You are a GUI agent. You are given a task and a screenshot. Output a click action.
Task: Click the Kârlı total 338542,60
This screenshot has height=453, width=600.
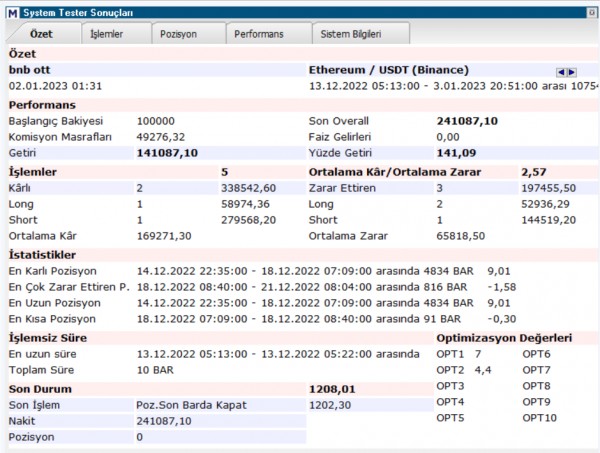[248, 188]
